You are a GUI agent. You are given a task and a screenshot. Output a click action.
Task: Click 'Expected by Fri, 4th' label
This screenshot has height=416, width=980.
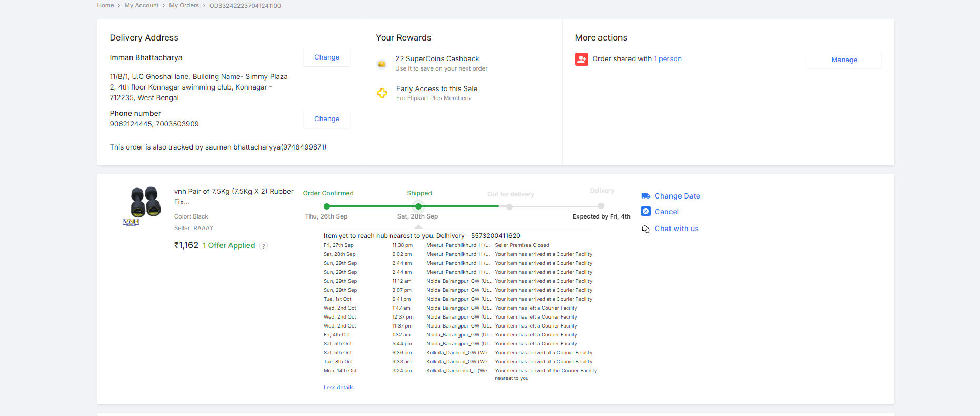coord(602,216)
